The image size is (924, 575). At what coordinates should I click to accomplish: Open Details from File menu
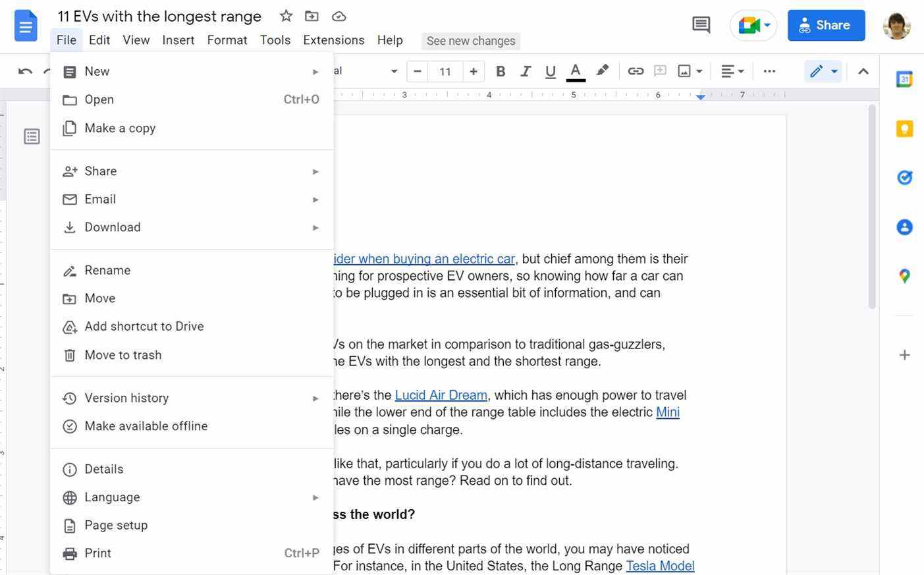192,469
